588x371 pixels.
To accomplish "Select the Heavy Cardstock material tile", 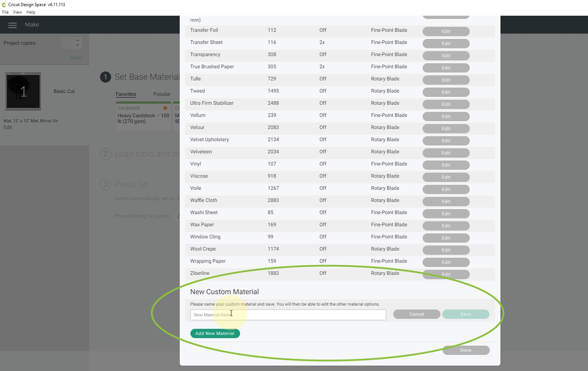I will point(143,118).
